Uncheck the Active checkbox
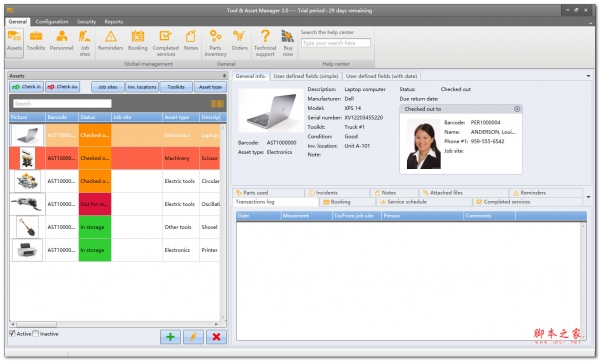This screenshot has width=600, height=361. pos(13,333)
